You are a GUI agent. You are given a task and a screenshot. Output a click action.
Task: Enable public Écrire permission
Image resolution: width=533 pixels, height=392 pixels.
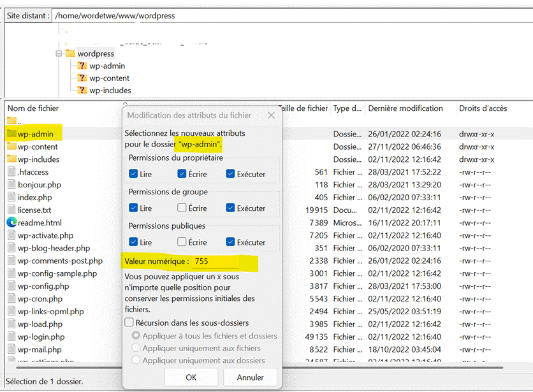coord(182,242)
